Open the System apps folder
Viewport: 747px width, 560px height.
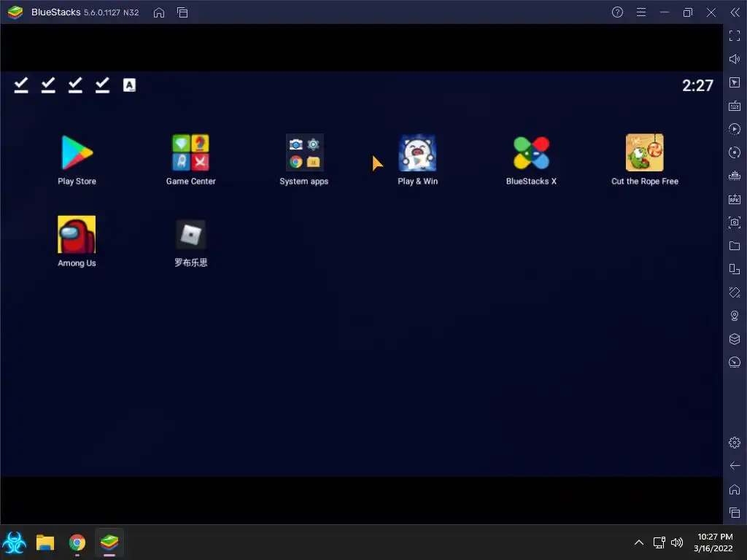click(x=304, y=153)
